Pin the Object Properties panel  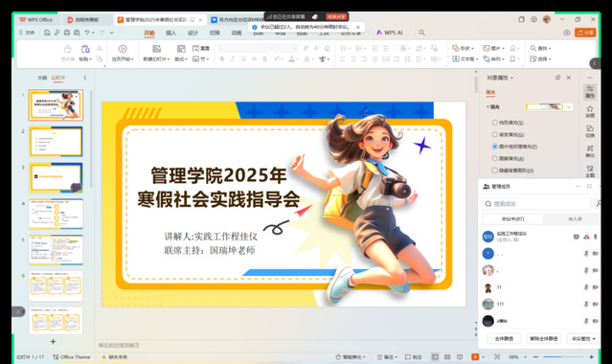[x=557, y=78]
